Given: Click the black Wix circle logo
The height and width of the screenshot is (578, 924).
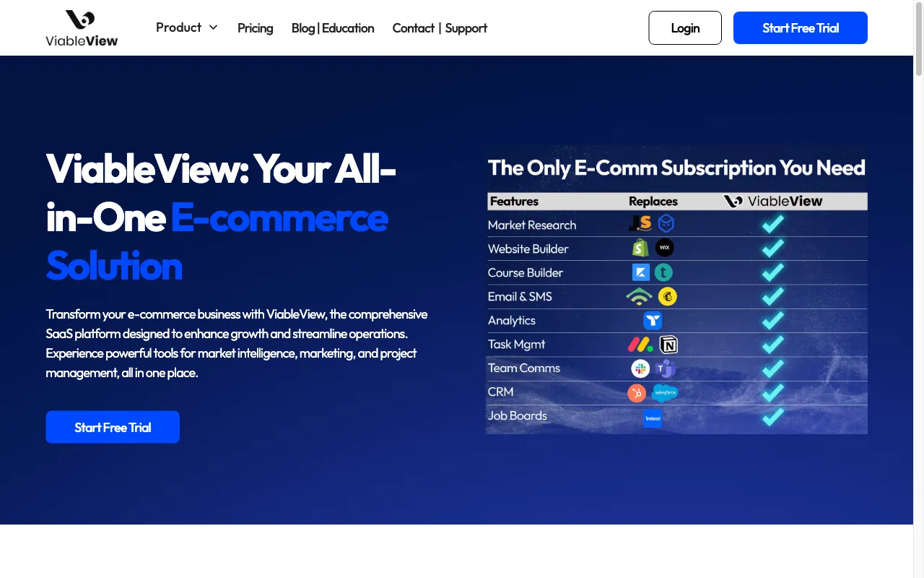Looking at the screenshot, I should [664, 248].
